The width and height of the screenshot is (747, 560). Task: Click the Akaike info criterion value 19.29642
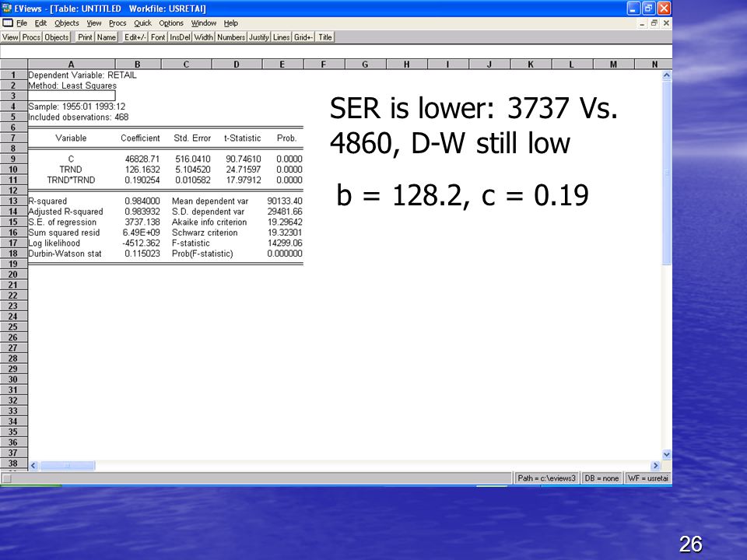(x=285, y=222)
